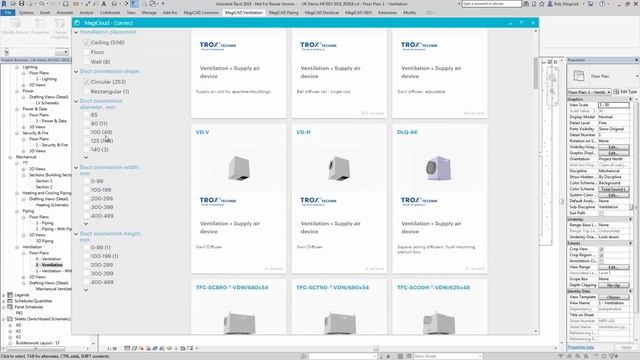Click Edit Type button in Properties panel

pos(625,92)
